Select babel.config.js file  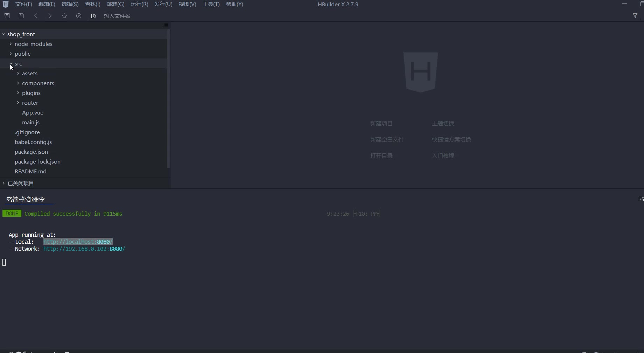tap(33, 142)
